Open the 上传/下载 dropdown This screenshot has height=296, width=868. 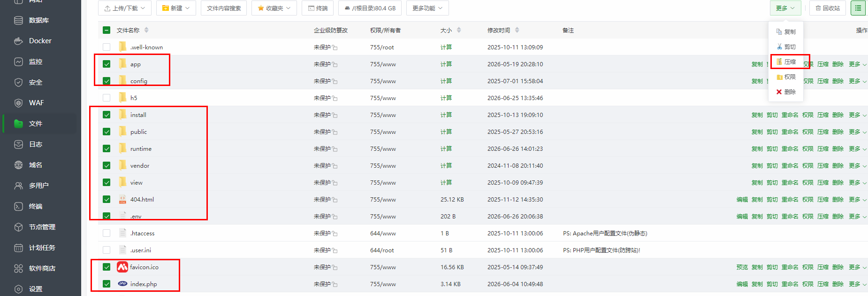(125, 8)
